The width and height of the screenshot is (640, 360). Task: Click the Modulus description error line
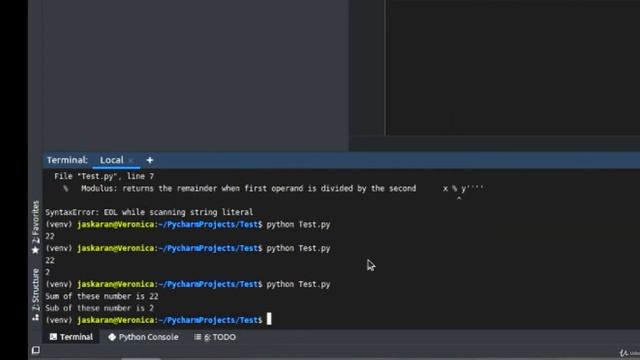tap(273, 189)
